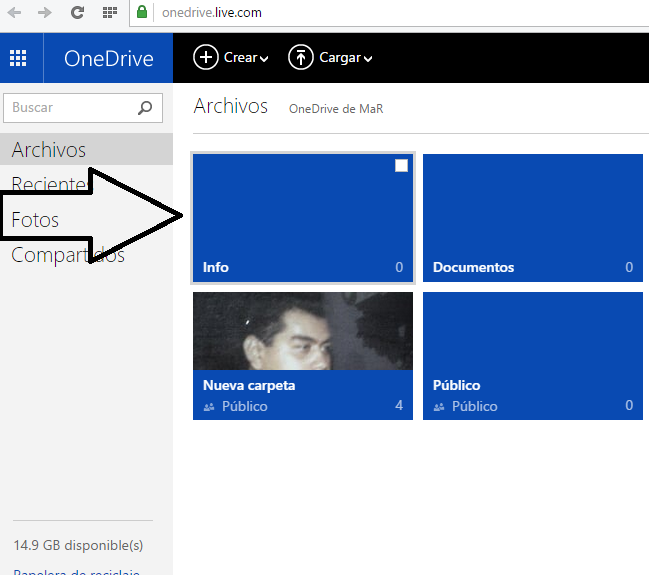
Task: Expand the Crear dropdown chevron
Action: [x=264, y=59]
